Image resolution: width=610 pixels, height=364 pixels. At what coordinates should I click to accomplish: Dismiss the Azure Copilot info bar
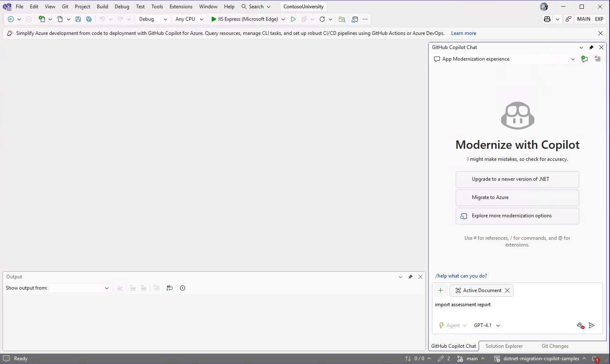(600, 33)
